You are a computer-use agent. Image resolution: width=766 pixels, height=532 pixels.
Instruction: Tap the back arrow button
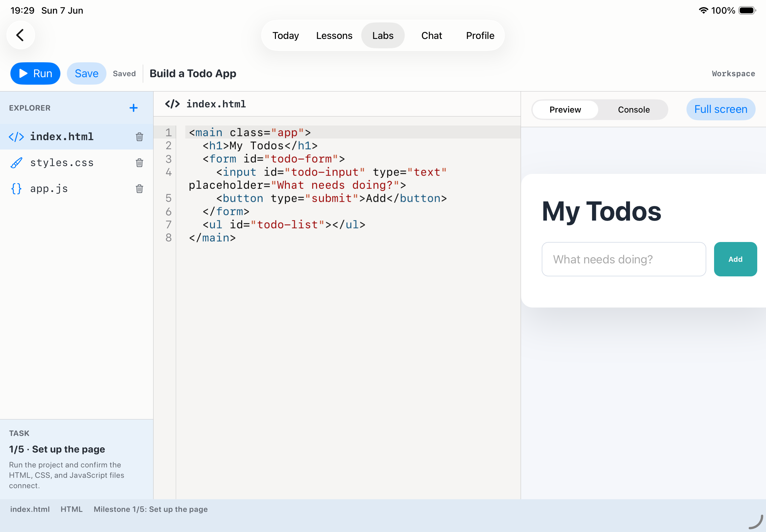coord(21,35)
